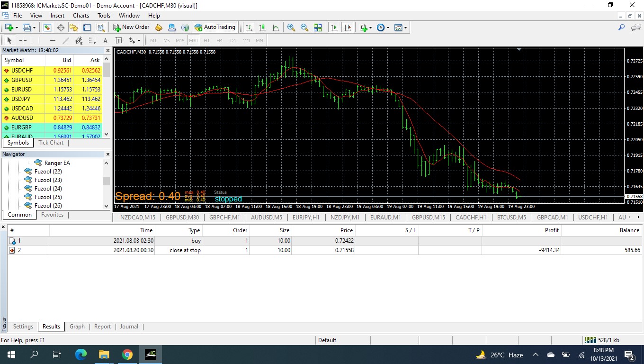Click the New Order button
This screenshot has height=364, width=644.
(131, 27)
